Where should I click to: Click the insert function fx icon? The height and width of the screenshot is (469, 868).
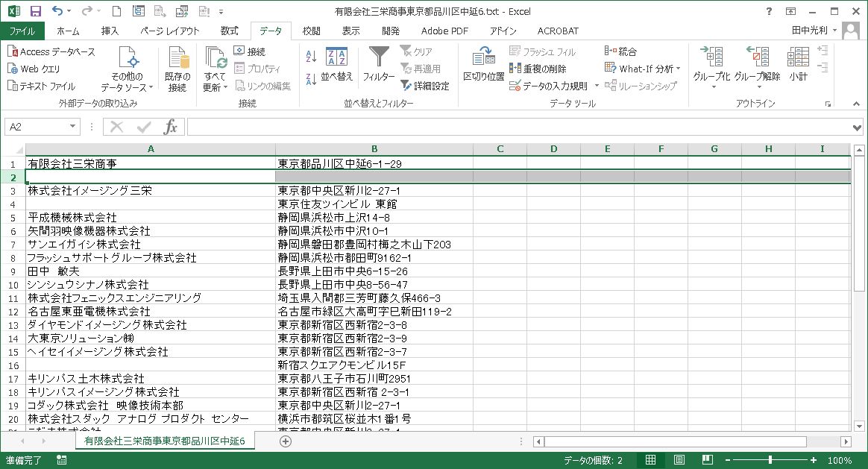pyautogui.click(x=171, y=127)
